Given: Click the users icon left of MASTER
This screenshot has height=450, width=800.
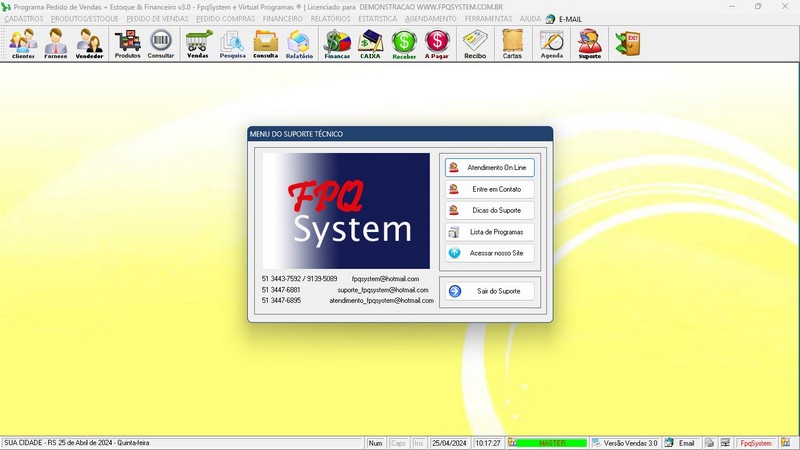Looking at the screenshot, I should (x=512, y=443).
